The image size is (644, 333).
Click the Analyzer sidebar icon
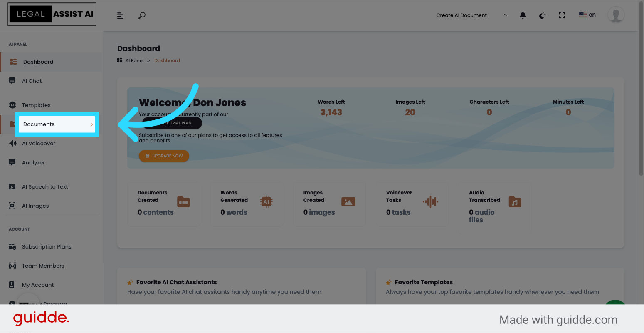[12, 162]
